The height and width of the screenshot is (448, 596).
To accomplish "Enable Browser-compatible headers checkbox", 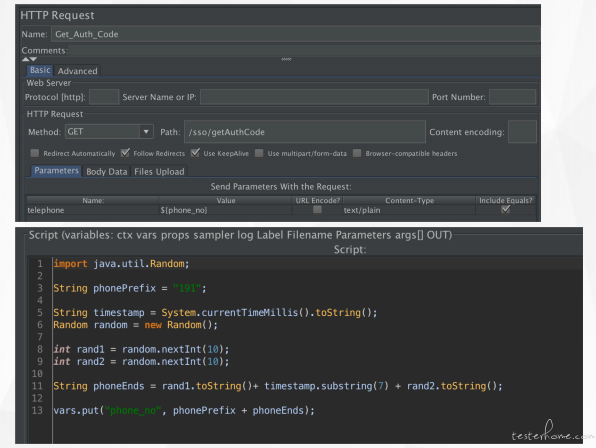I will [357, 153].
